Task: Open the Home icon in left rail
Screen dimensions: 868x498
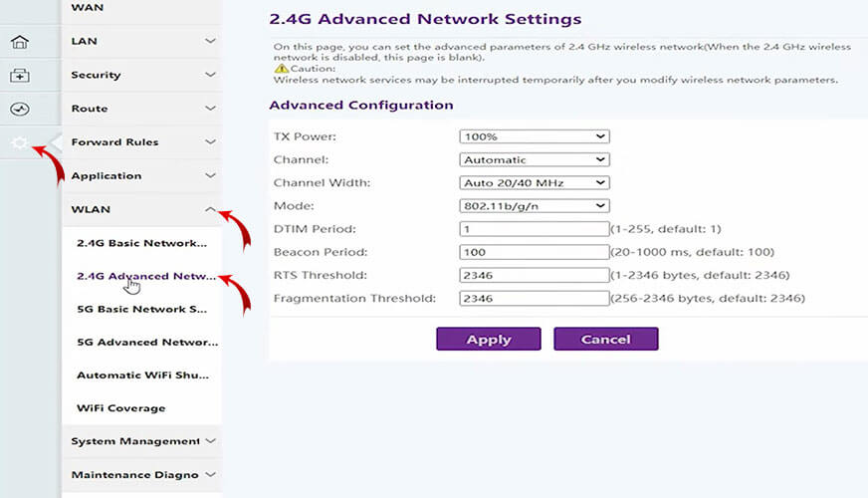Action: coord(19,42)
